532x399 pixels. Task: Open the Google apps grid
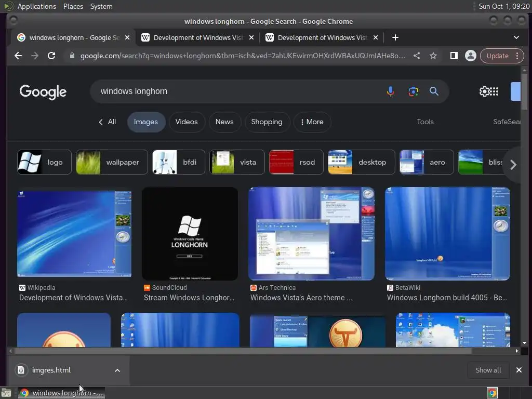495,91
